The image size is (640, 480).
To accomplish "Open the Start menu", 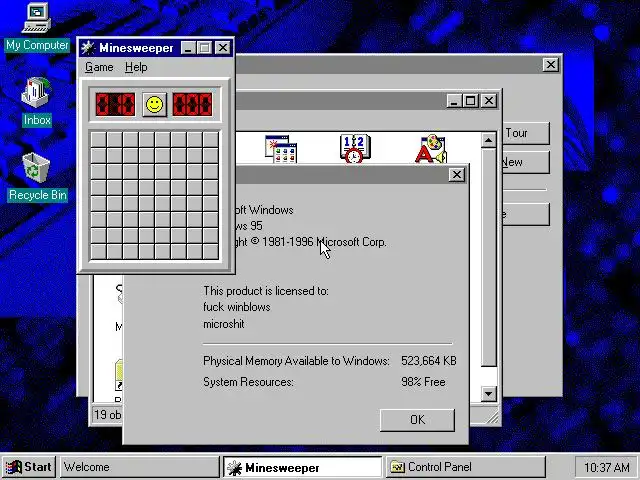I will tap(29, 467).
